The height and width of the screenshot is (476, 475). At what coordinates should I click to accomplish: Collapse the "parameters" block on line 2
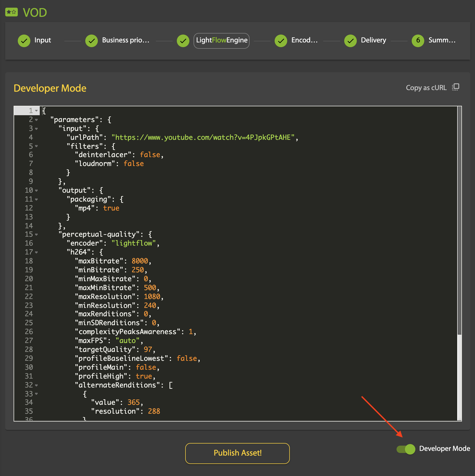coord(36,120)
